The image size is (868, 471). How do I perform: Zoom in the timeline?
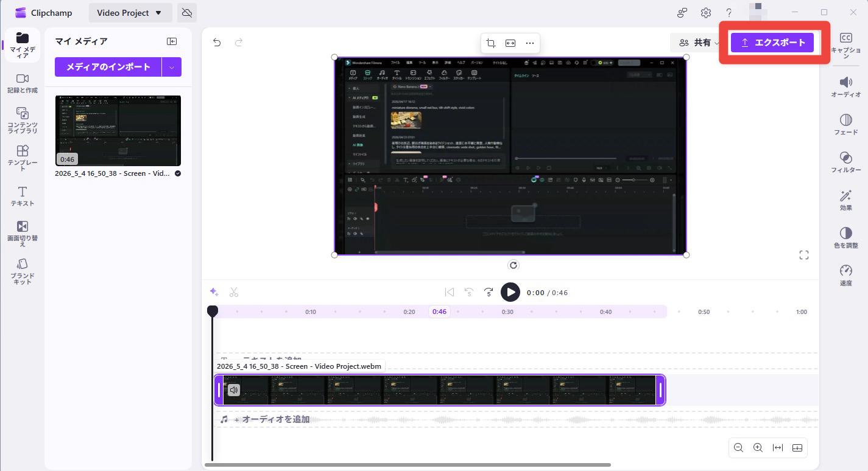point(758,448)
